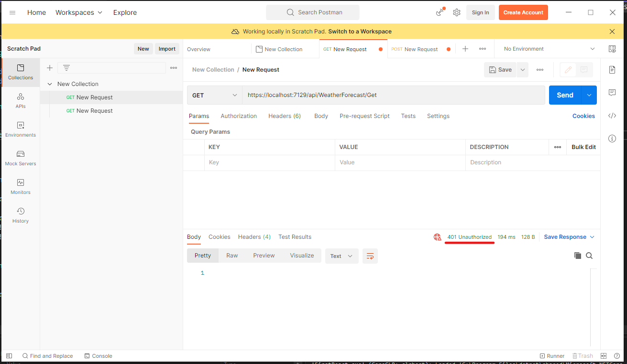Screen dimensions: 627x364
Task: Switch to the request Body tab
Action: pos(321,116)
